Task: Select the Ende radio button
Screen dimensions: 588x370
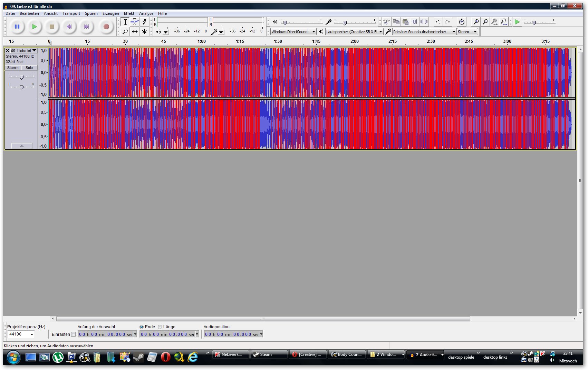Action: (x=142, y=327)
